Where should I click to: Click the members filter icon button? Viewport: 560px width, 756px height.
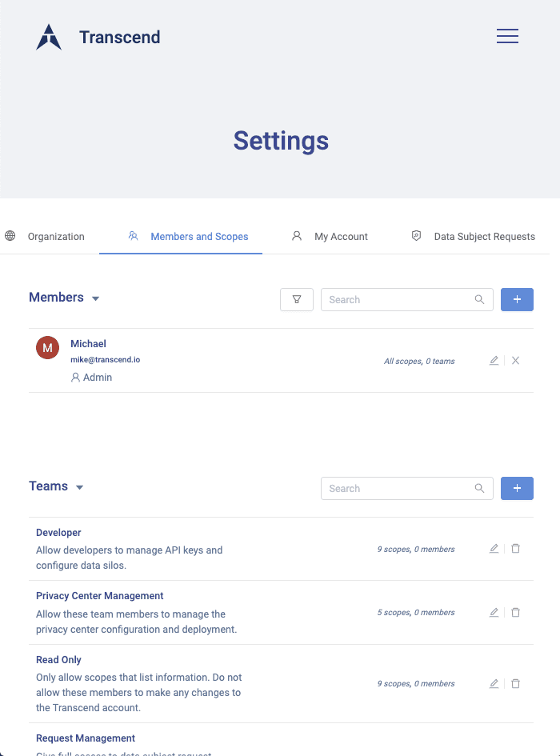pos(297,299)
